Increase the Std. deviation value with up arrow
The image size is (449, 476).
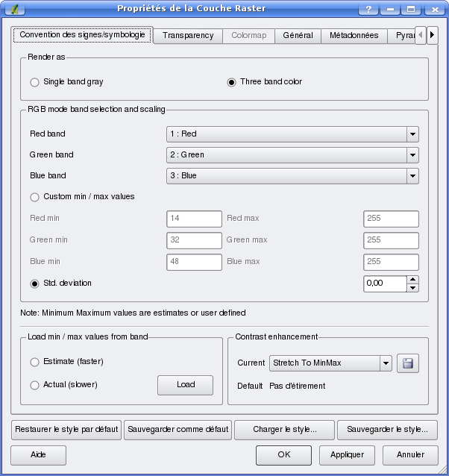(413, 280)
